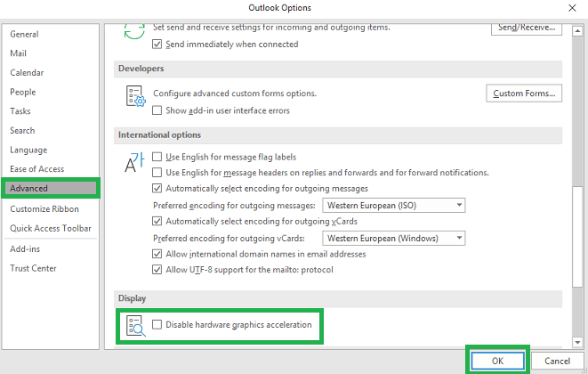Image resolution: width=588 pixels, height=374 pixels.
Task: Uncheck Allow UTF-8 support for mailto protocol
Action: (x=157, y=270)
